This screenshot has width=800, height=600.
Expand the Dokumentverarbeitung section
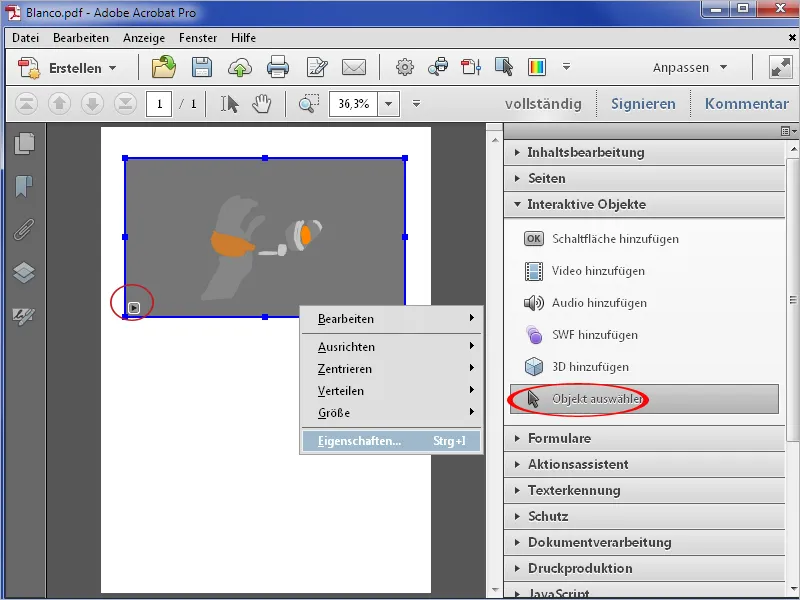[644, 542]
